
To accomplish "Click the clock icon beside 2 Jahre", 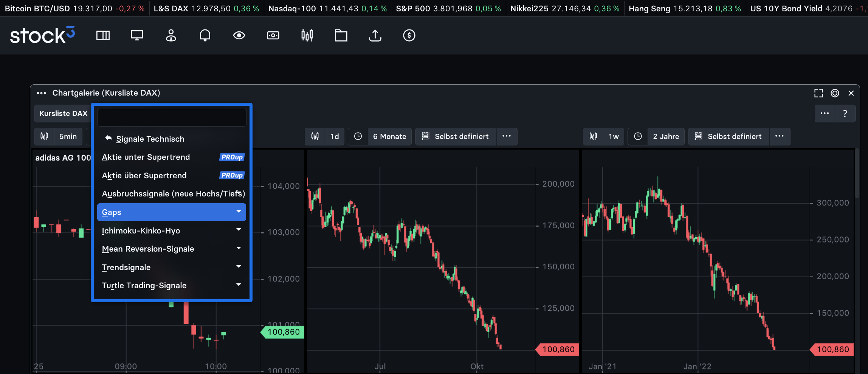I will (638, 136).
